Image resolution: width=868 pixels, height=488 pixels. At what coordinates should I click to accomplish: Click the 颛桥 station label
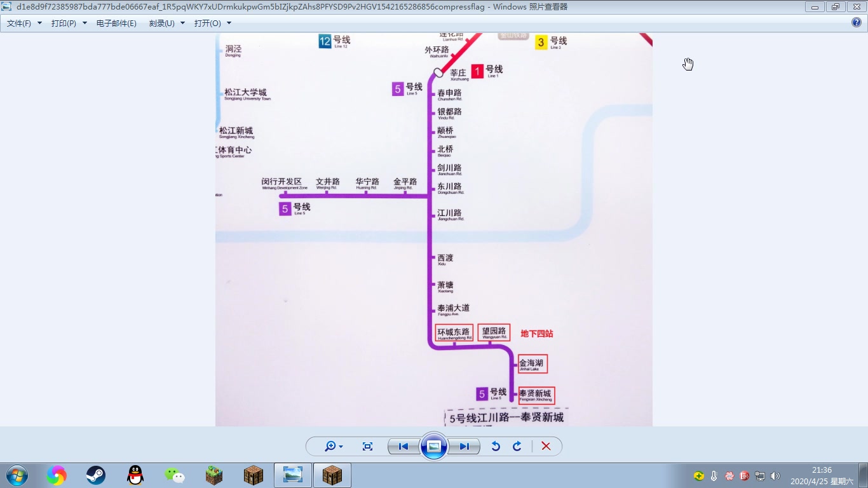click(446, 132)
